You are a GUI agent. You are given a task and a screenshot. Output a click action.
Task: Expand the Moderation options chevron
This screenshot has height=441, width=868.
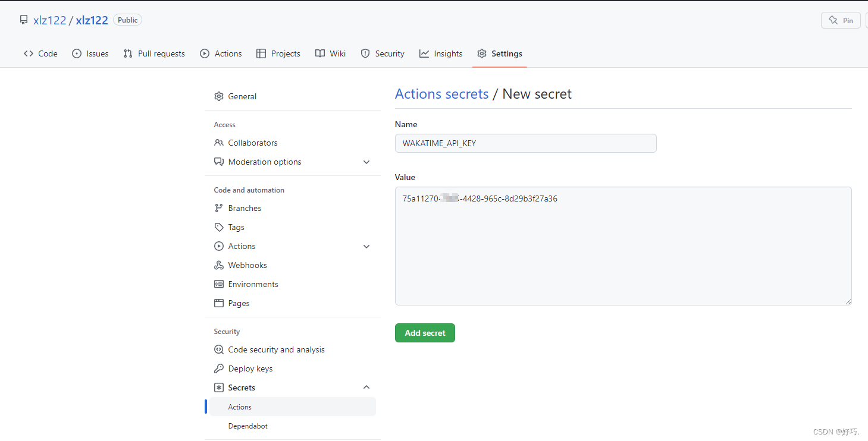coord(366,162)
